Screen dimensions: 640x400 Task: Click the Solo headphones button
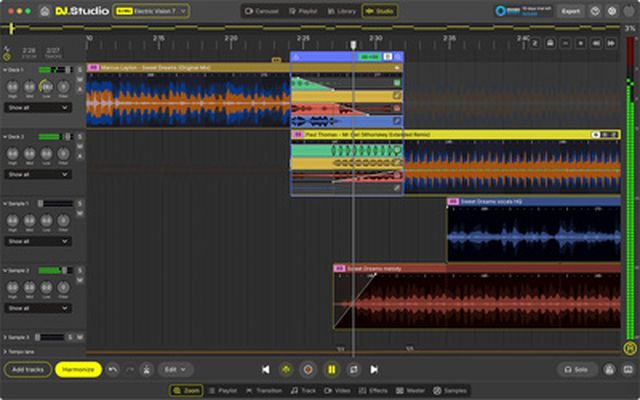576,370
